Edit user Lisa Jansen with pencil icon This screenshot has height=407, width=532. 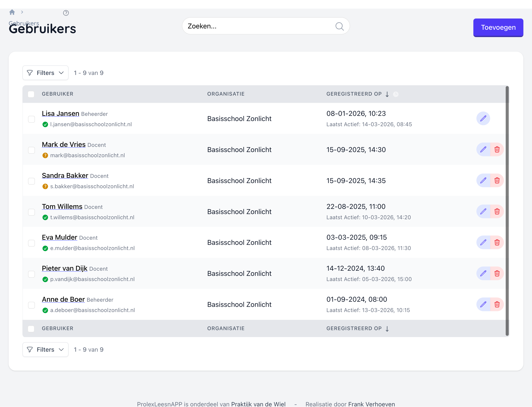[483, 118]
